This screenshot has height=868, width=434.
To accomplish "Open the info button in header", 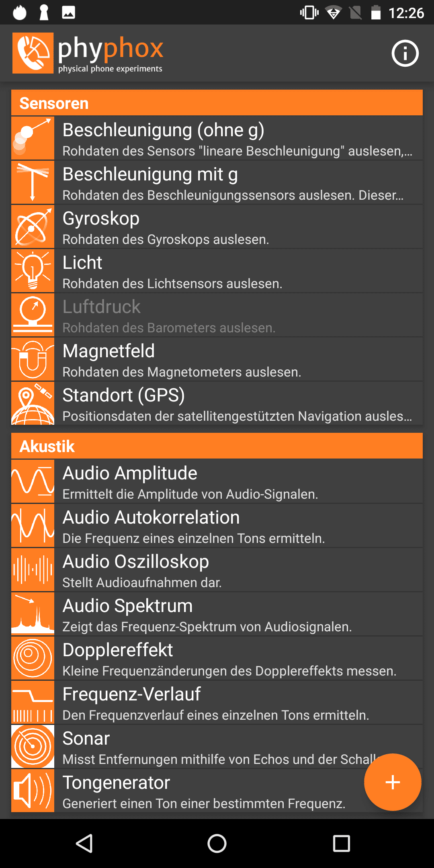I will [x=405, y=53].
